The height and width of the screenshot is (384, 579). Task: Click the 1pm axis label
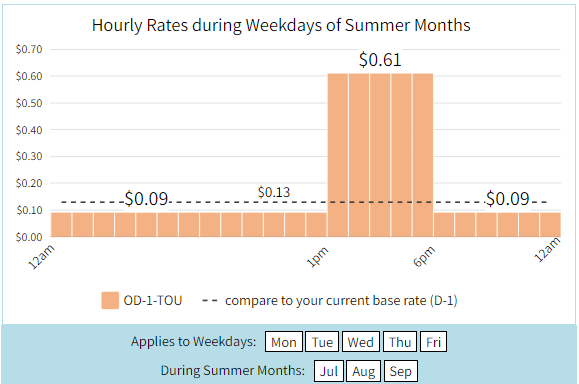(x=318, y=257)
